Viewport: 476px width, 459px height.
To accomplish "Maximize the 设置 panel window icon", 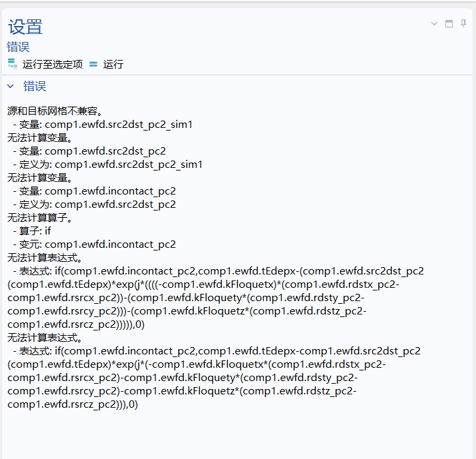I will 449,24.
